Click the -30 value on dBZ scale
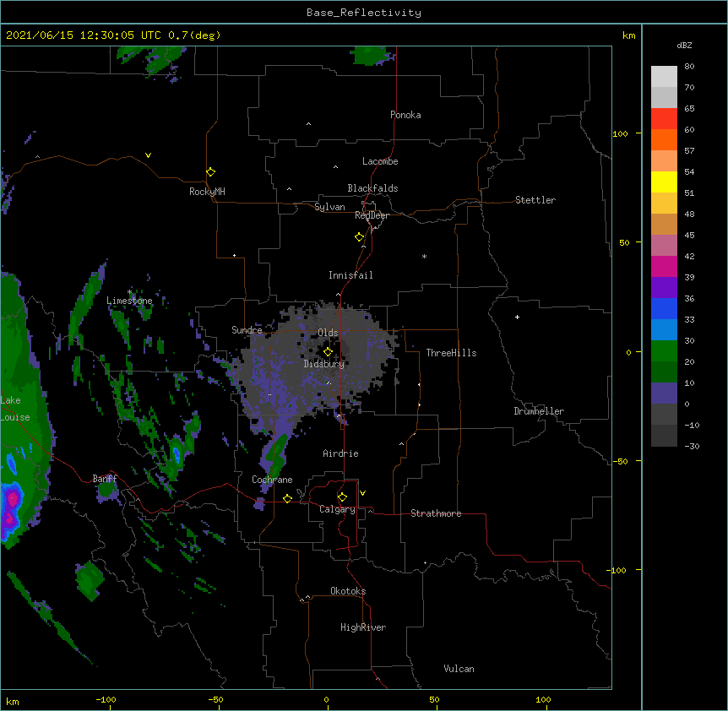This screenshot has width=728, height=711. click(692, 446)
